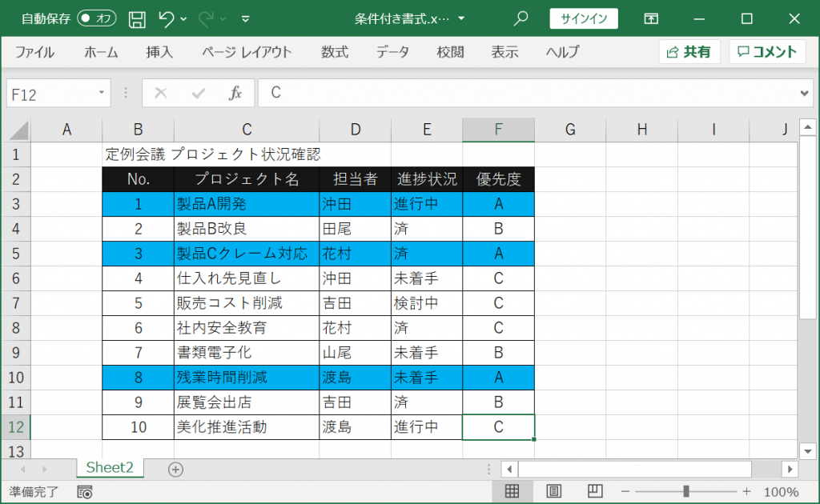This screenshot has width=820, height=504.
Task: Select the Sheet2 tab
Action: click(x=110, y=467)
